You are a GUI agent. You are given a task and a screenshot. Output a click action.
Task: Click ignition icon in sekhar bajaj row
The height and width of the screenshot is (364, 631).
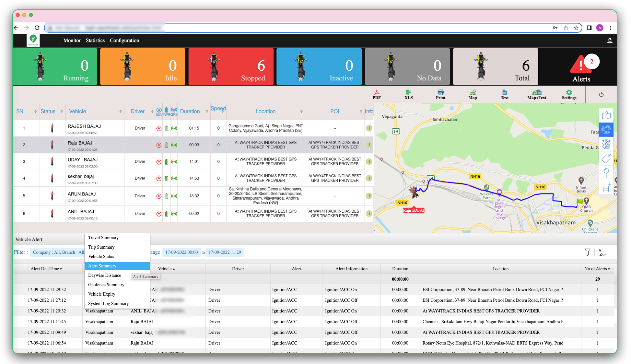click(159, 178)
